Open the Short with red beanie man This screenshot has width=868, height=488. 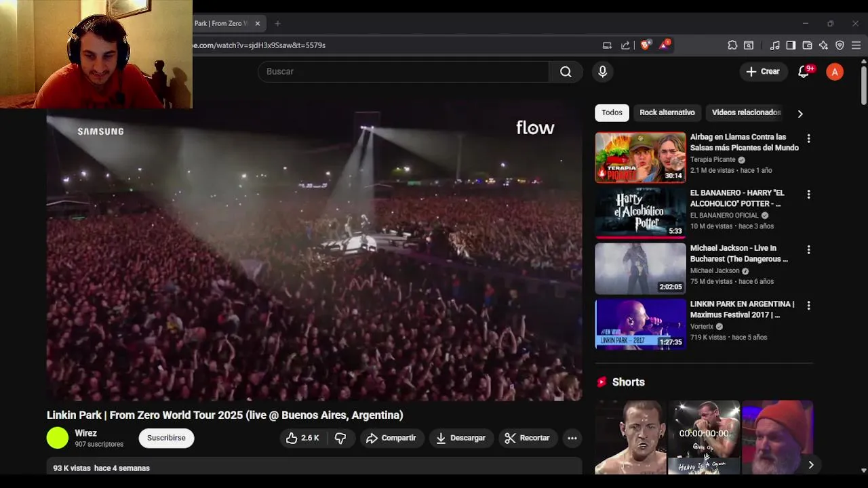[778, 437]
